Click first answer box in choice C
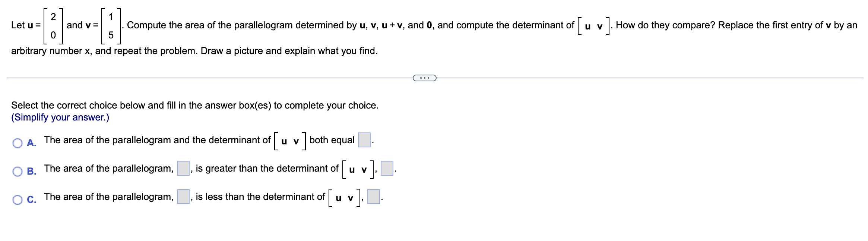Image resolution: width=868 pixels, height=241 pixels. pos(183,197)
